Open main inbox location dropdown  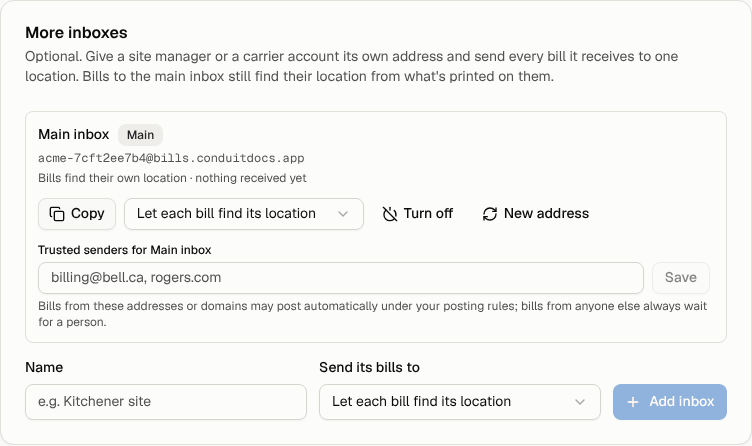point(244,214)
